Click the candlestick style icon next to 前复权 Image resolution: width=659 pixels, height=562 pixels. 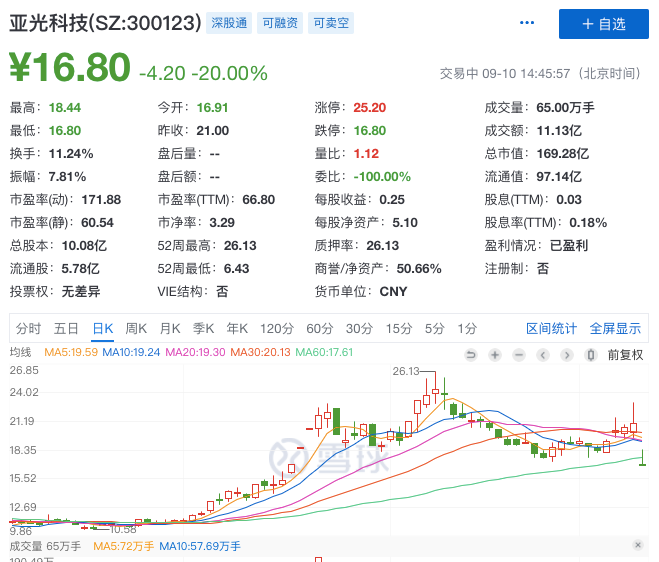point(590,355)
